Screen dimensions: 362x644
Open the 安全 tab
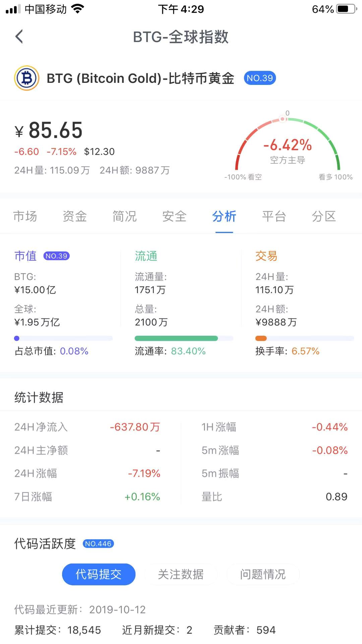point(174,216)
